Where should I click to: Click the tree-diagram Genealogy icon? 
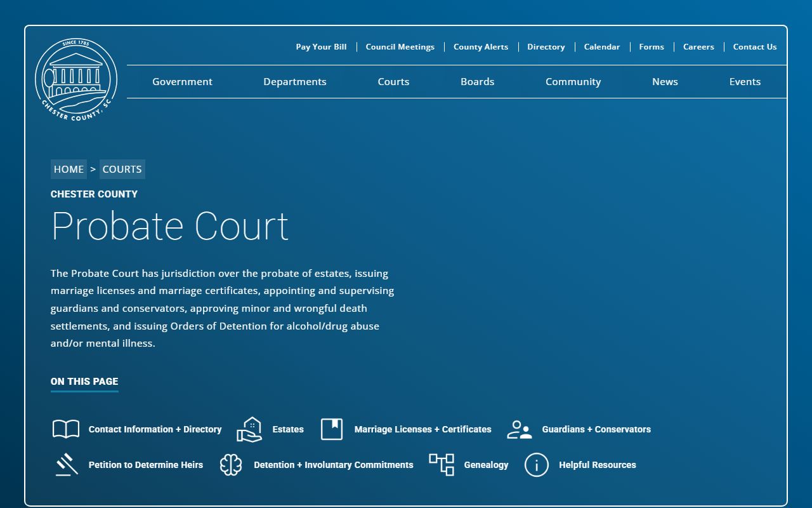(442, 465)
